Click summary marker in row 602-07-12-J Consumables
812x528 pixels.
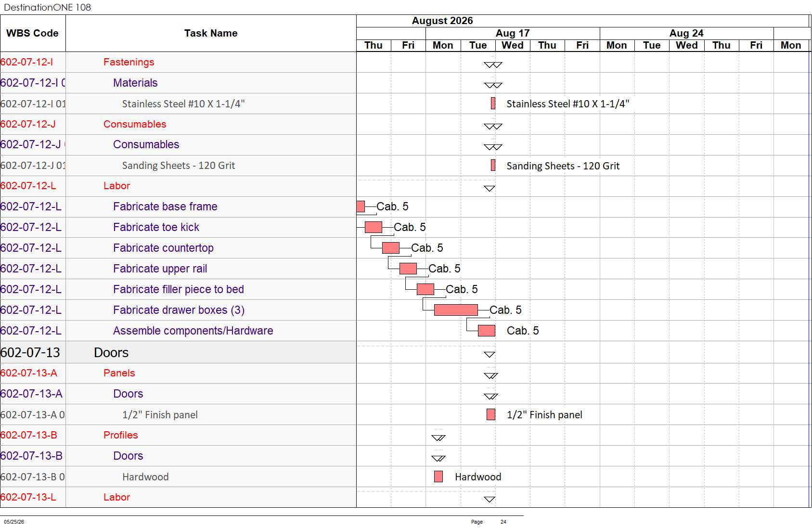click(x=493, y=127)
